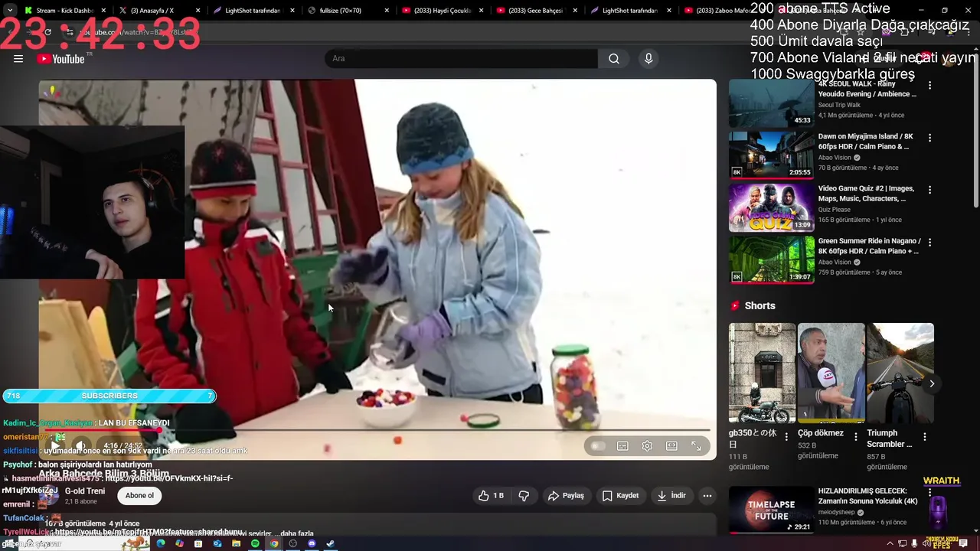
Task: Open the Çöp dökmez short
Action: 831,373
